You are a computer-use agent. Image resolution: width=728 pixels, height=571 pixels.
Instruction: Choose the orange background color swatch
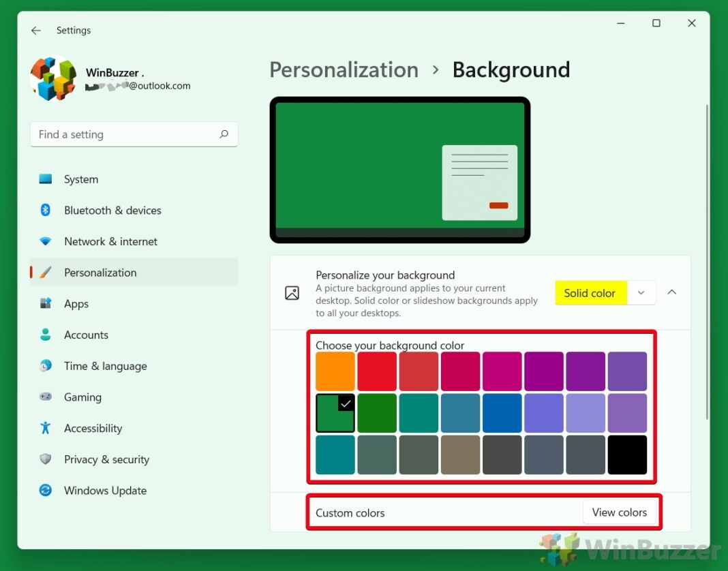(335, 371)
